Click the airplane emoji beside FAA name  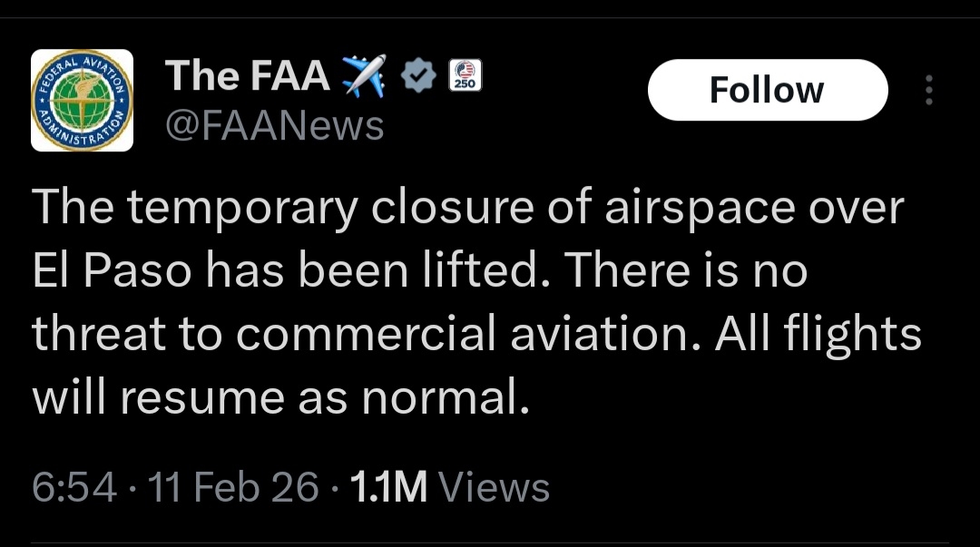tap(364, 75)
